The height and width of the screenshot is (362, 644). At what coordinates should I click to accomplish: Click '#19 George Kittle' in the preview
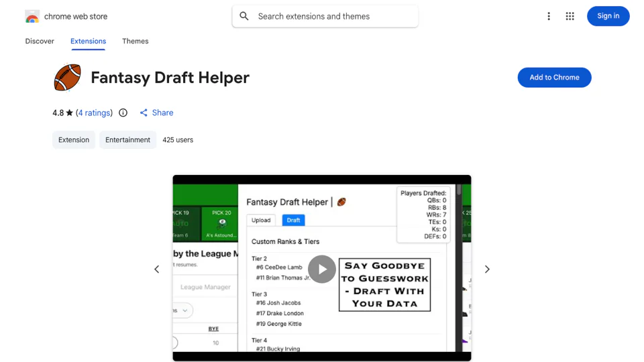pyautogui.click(x=278, y=324)
